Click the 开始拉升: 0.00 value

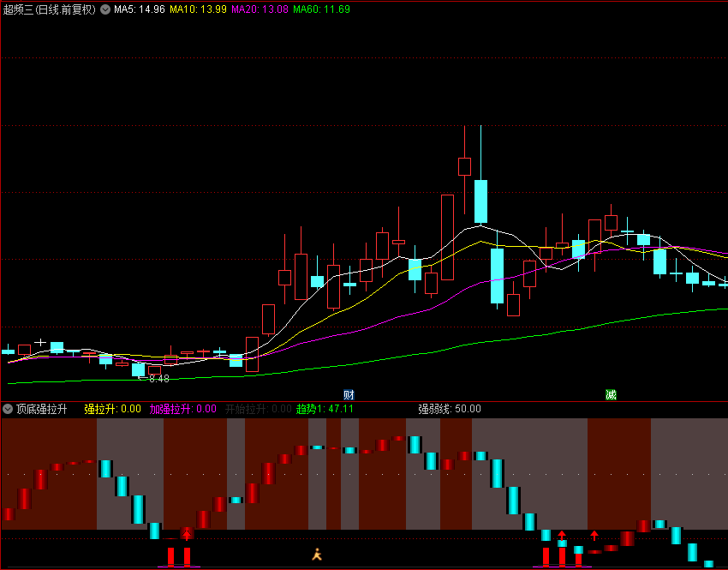(x=258, y=409)
